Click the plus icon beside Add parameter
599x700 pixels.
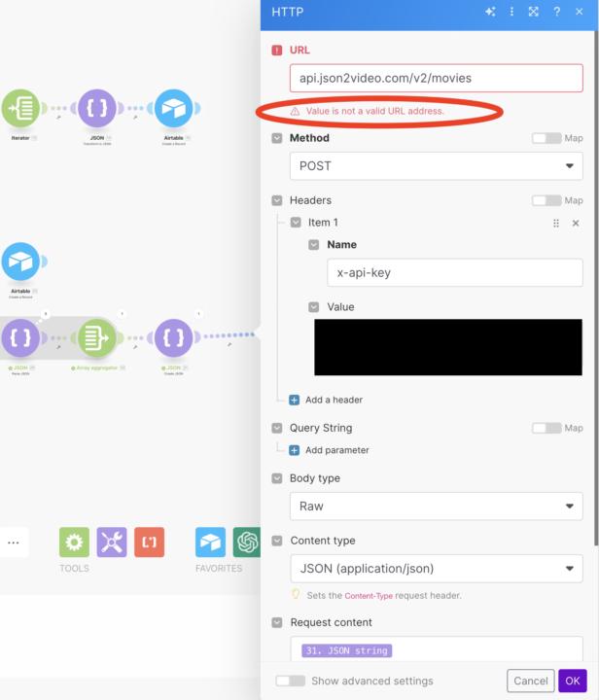pos(294,450)
